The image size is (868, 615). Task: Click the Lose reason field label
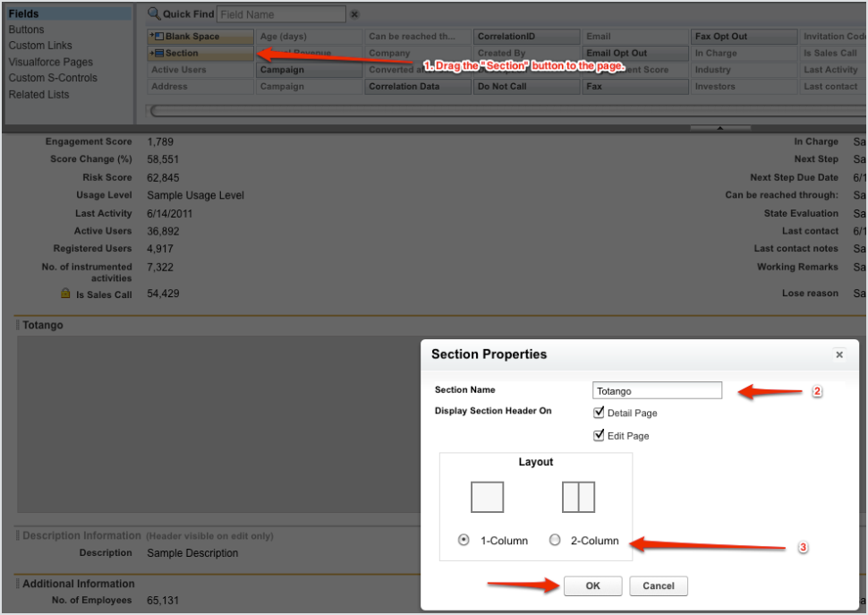pos(810,294)
